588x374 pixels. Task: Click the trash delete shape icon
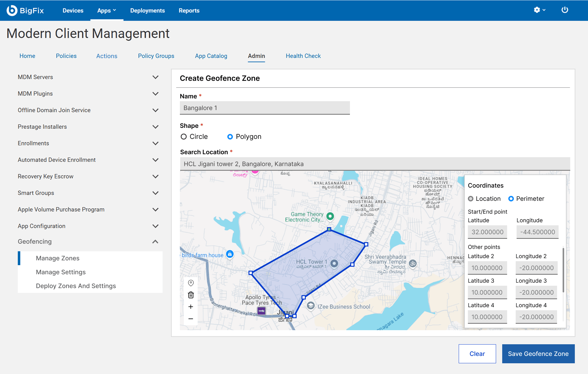point(191,295)
